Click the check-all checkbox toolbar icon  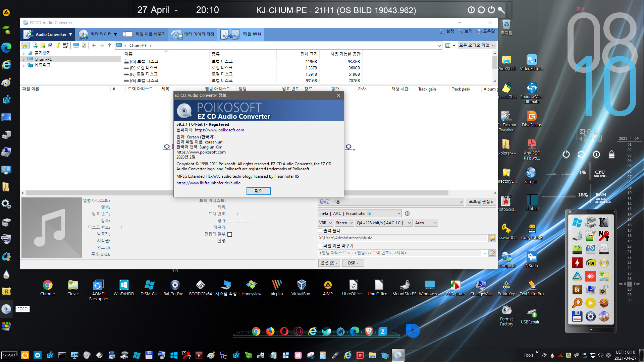[x=50, y=45]
